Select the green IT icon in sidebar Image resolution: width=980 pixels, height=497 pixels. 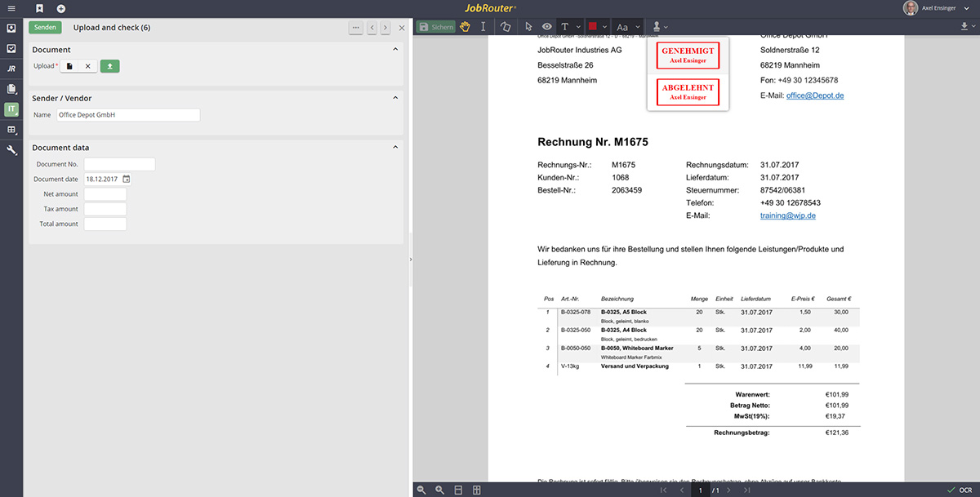point(11,109)
